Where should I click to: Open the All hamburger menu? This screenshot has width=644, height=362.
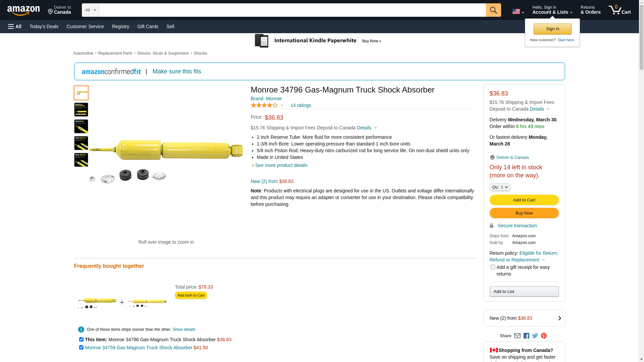15,26
